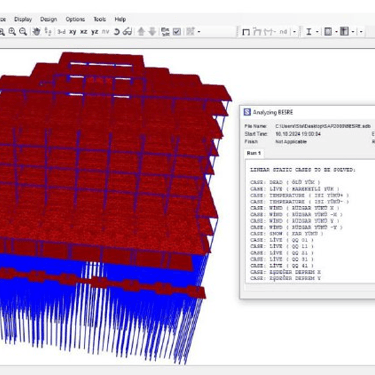This screenshot has height=375, width=375.
Task: Click the move down in list arrow
Action: (152, 32)
